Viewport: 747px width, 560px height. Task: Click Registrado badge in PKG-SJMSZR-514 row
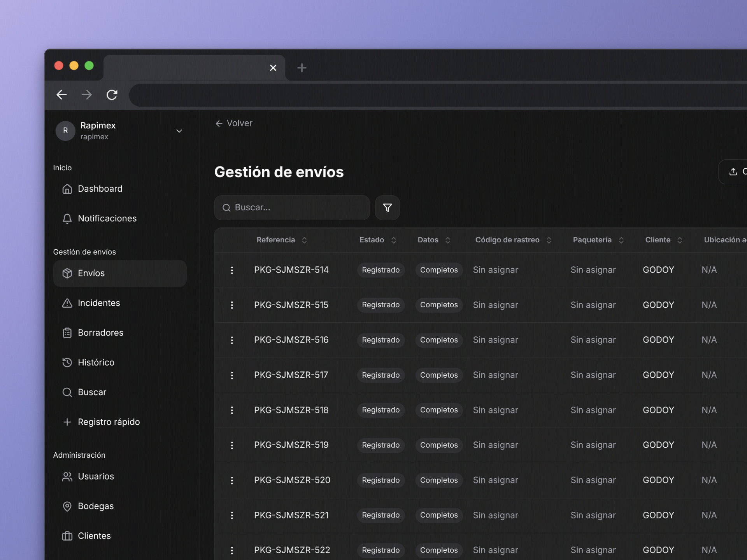[x=381, y=270]
